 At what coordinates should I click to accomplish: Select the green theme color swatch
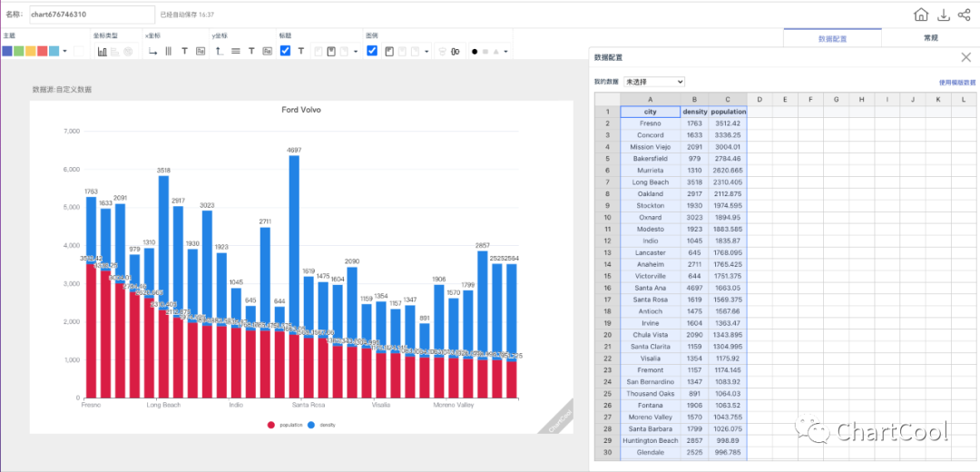pyautogui.click(x=19, y=51)
